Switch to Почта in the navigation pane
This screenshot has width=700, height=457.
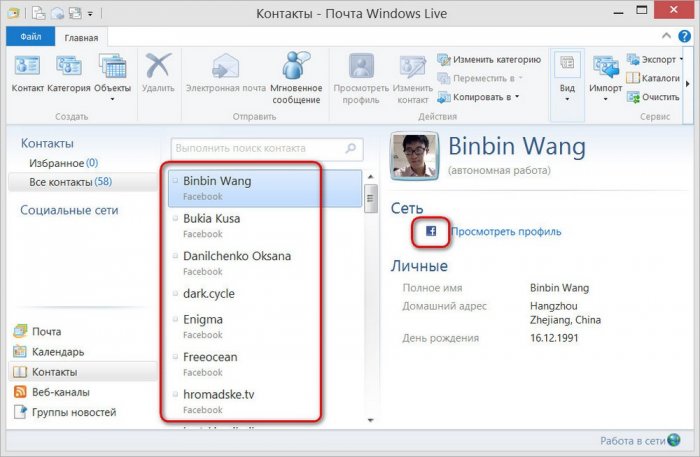[x=83, y=332]
